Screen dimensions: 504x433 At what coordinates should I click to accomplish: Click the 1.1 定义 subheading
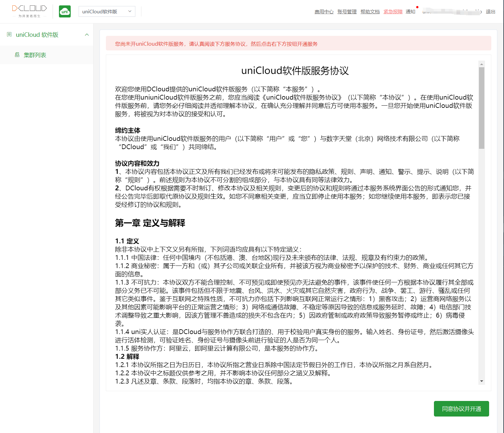pyautogui.click(x=127, y=241)
